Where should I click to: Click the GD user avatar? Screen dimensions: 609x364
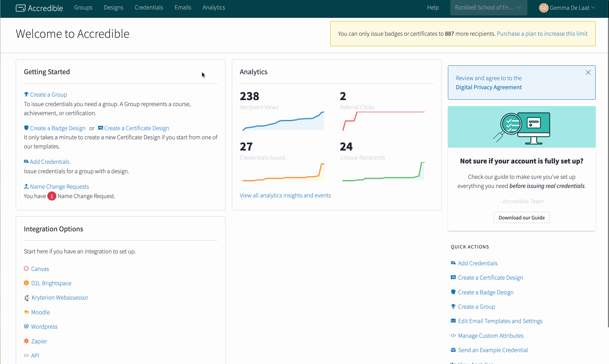point(544,8)
